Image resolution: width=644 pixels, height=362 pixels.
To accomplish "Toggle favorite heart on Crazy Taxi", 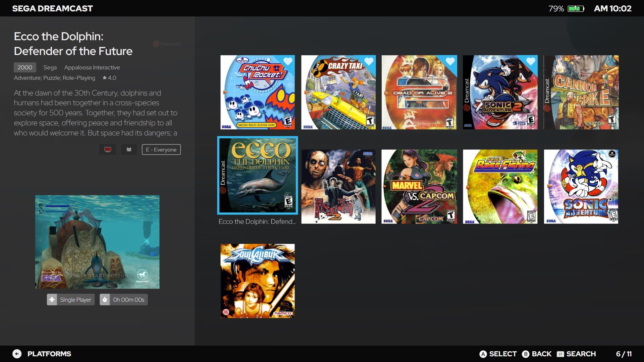I will point(369,61).
